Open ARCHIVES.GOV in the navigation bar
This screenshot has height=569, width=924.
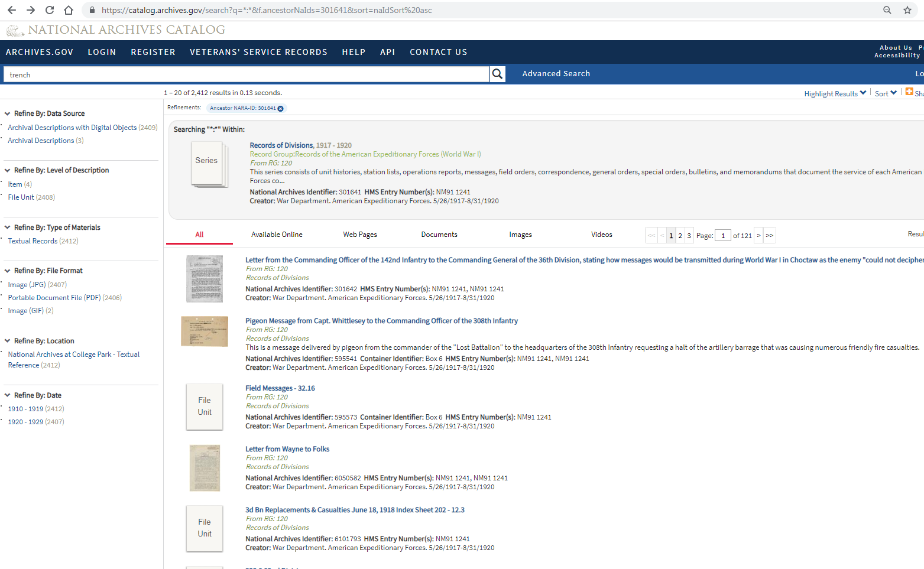coord(40,52)
